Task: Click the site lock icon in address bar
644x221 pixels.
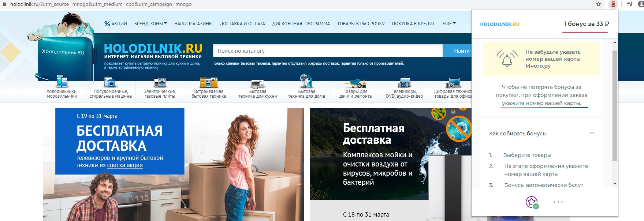Action: pos(5,4)
